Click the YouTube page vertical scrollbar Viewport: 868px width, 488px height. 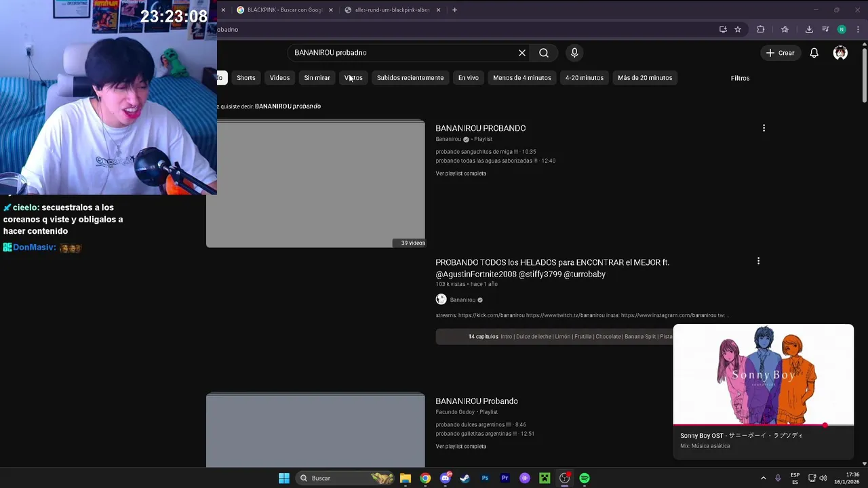tap(865, 75)
